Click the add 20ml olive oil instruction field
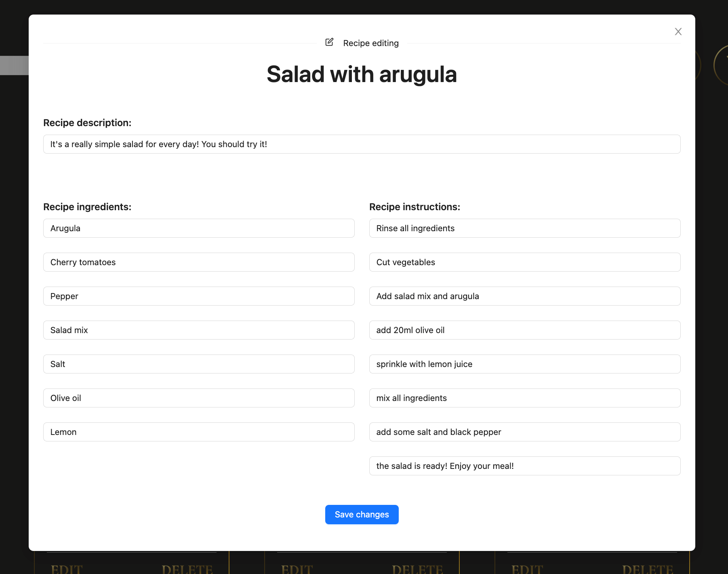The height and width of the screenshot is (574, 728). tap(524, 330)
